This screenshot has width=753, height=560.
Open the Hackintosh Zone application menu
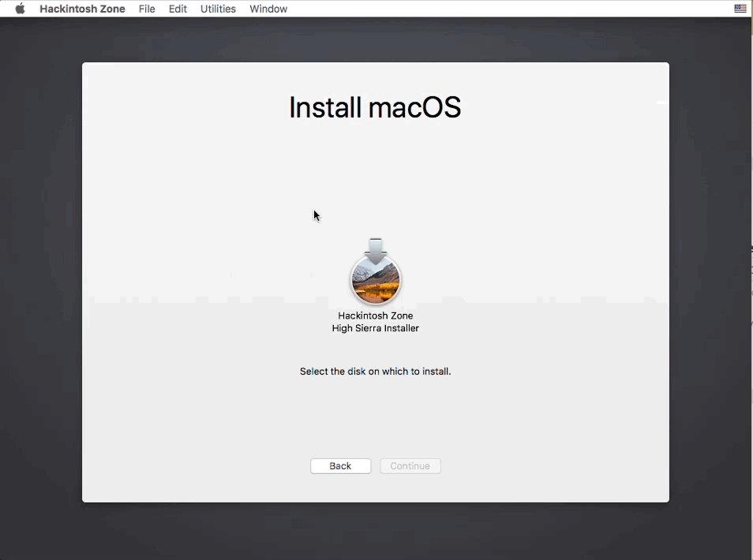point(82,9)
